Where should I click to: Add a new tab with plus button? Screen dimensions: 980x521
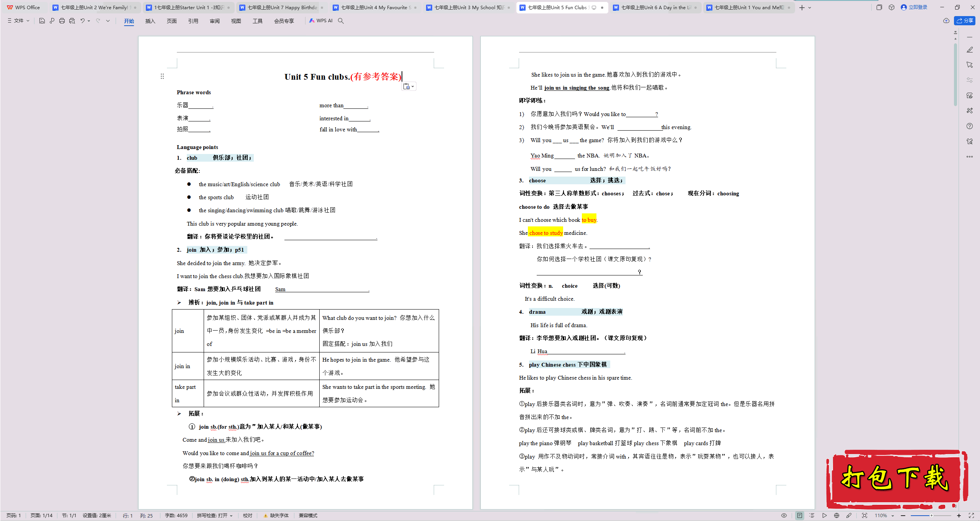(x=802, y=8)
